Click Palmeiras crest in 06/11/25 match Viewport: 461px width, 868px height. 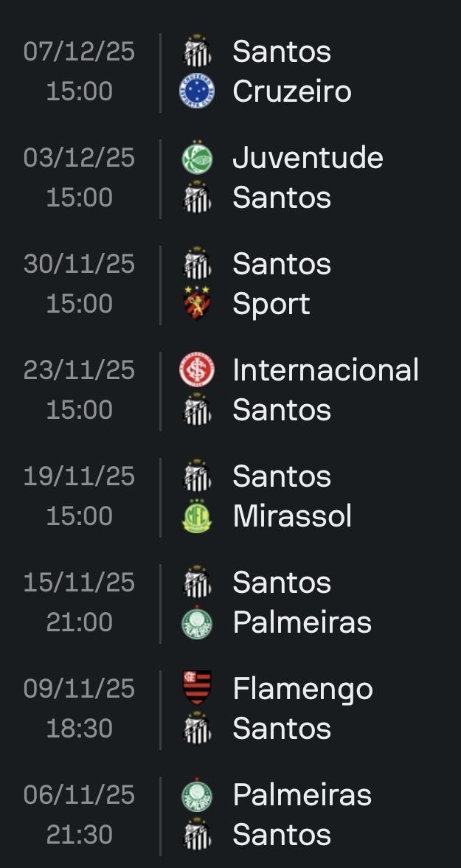pyautogui.click(x=196, y=795)
